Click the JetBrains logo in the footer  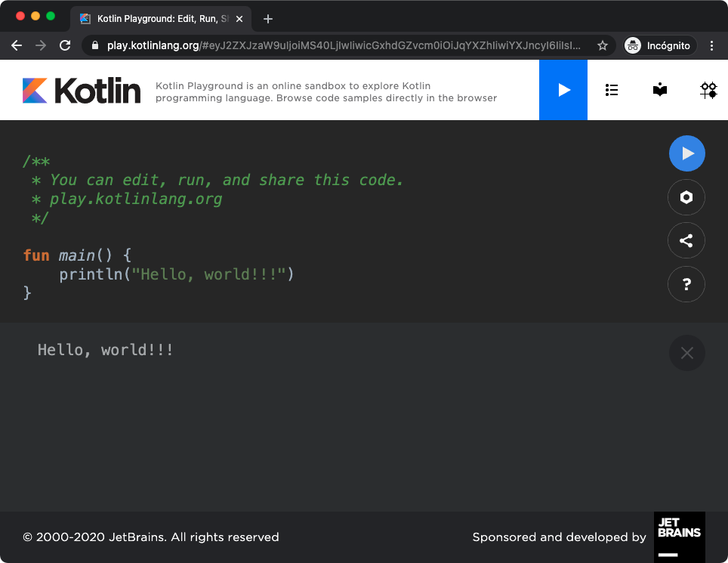679,537
